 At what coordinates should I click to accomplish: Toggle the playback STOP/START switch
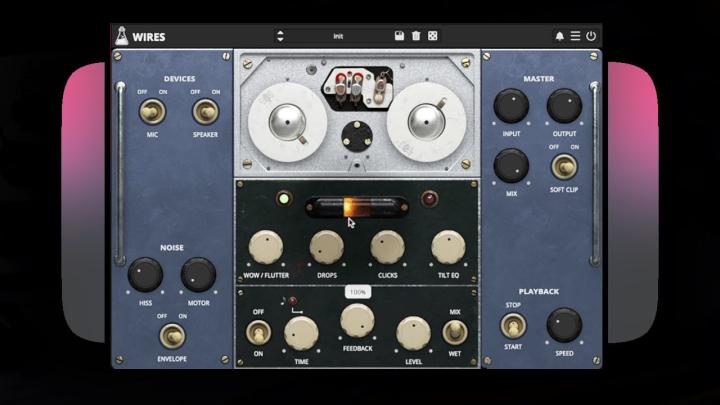pos(513,326)
